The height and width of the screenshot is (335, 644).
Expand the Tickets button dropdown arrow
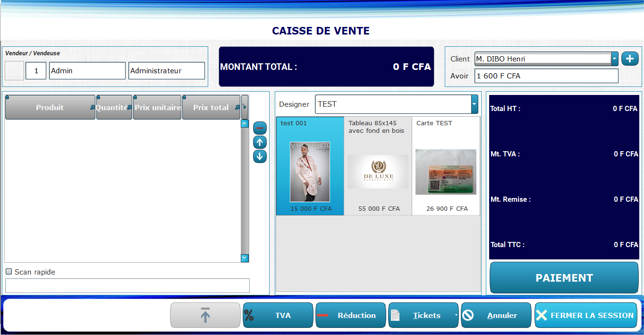click(456, 315)
